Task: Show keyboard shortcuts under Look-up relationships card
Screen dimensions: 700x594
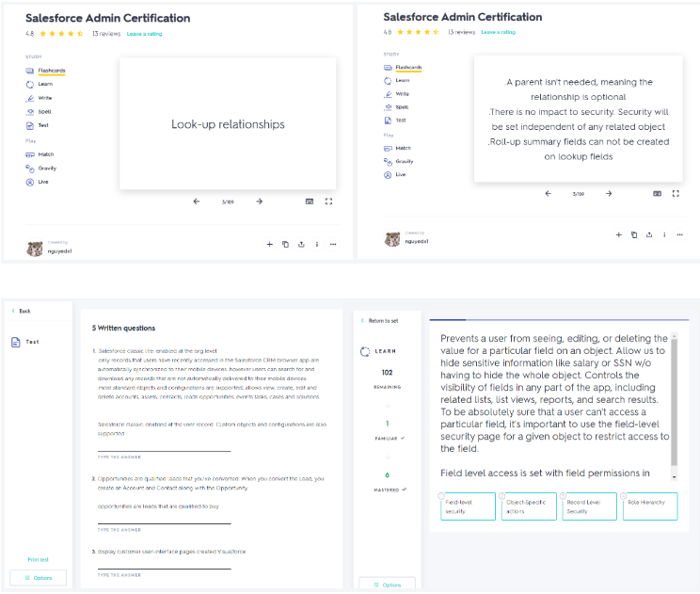Action: [x=310, y=201]
